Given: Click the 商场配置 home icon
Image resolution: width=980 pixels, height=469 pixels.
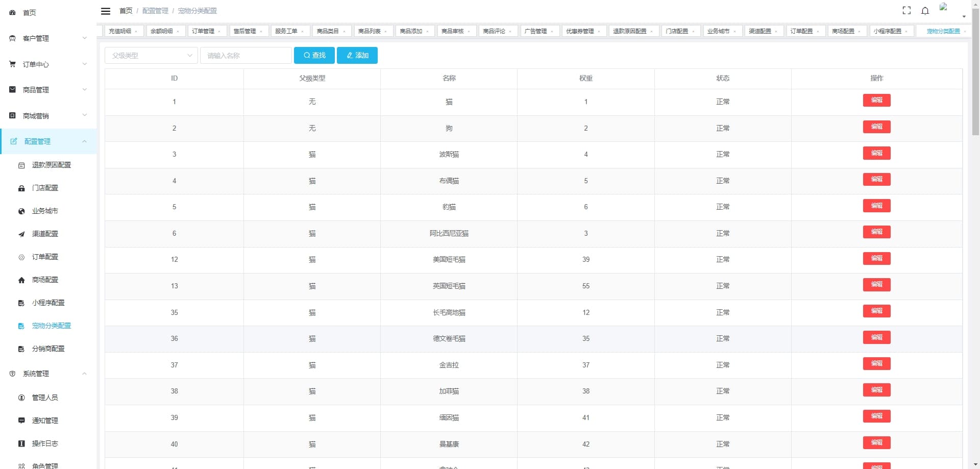Looking at the screenshot, I should click(x=21, y=280).
